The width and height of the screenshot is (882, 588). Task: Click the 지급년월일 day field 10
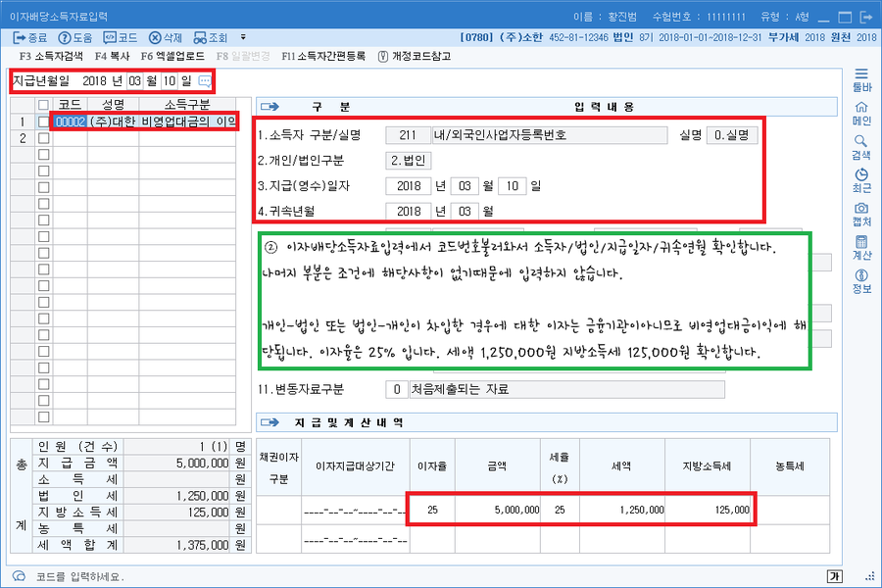coord(170,81)
